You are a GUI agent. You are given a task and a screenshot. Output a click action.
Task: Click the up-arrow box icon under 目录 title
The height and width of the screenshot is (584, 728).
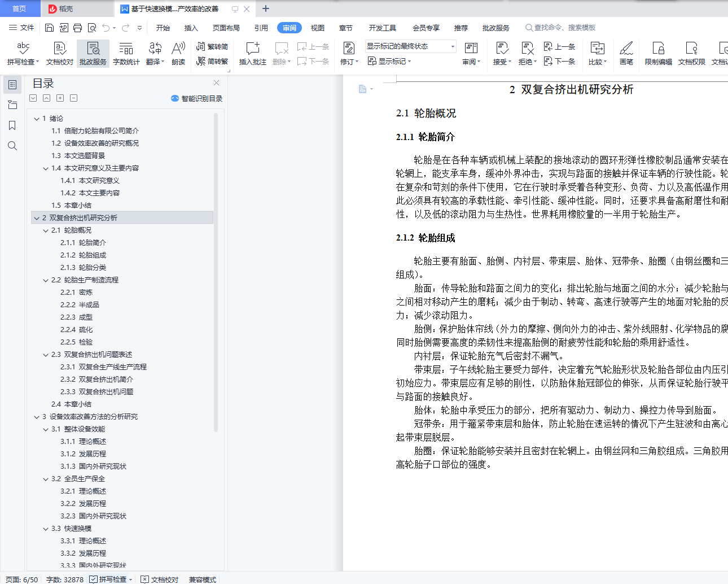click(46, 98)
